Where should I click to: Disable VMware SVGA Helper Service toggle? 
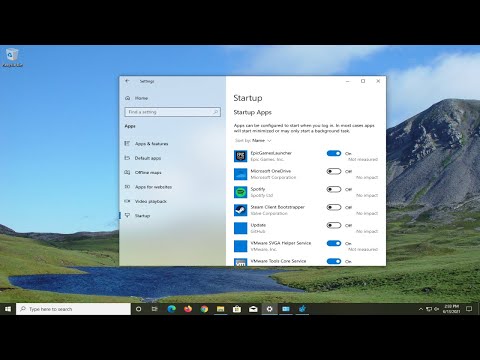click(334, 243)
